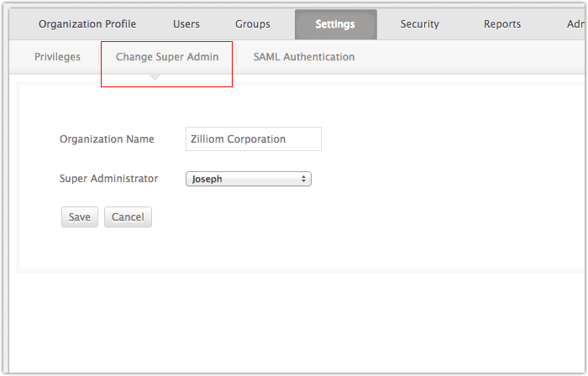This screenshot has width=588, height=376.
Task: Click the Super Administrator label
Action: tap(108, 178)
